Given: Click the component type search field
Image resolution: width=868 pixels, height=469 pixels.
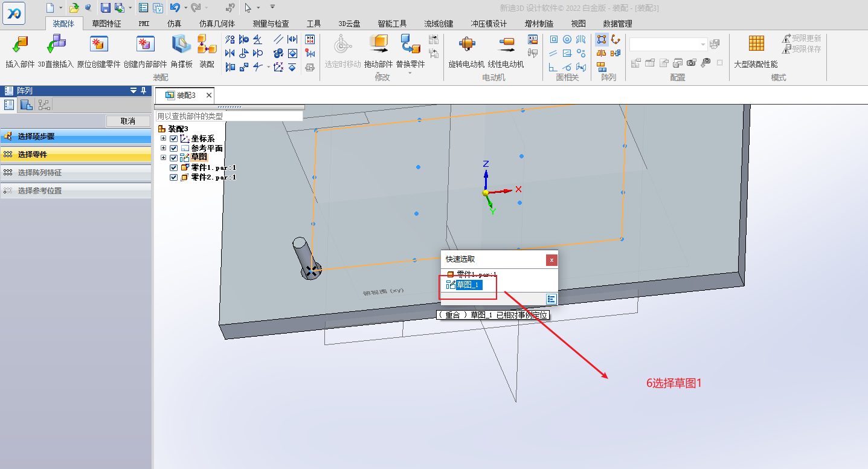Looking at the screenshot, I should 229,116.
